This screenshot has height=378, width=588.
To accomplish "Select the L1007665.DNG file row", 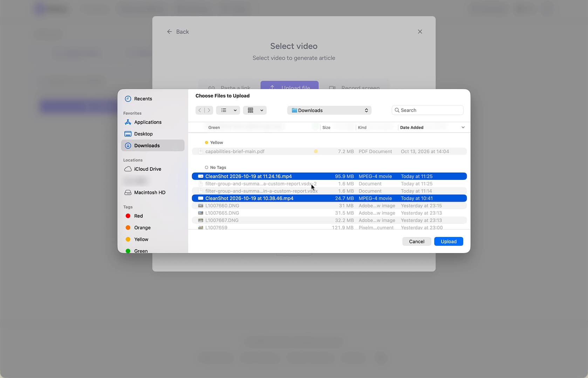I will (329, 213).
